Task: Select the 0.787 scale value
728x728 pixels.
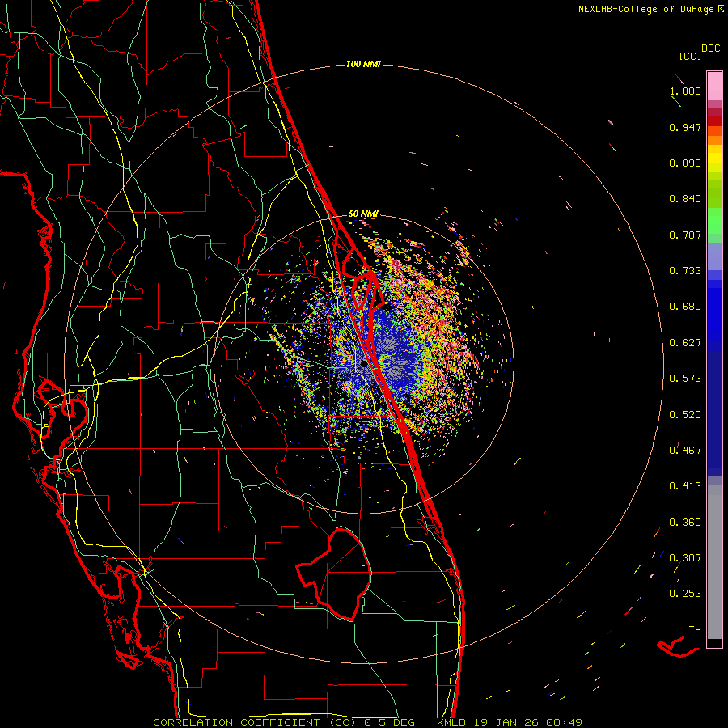Action: [x=685, y=235]
